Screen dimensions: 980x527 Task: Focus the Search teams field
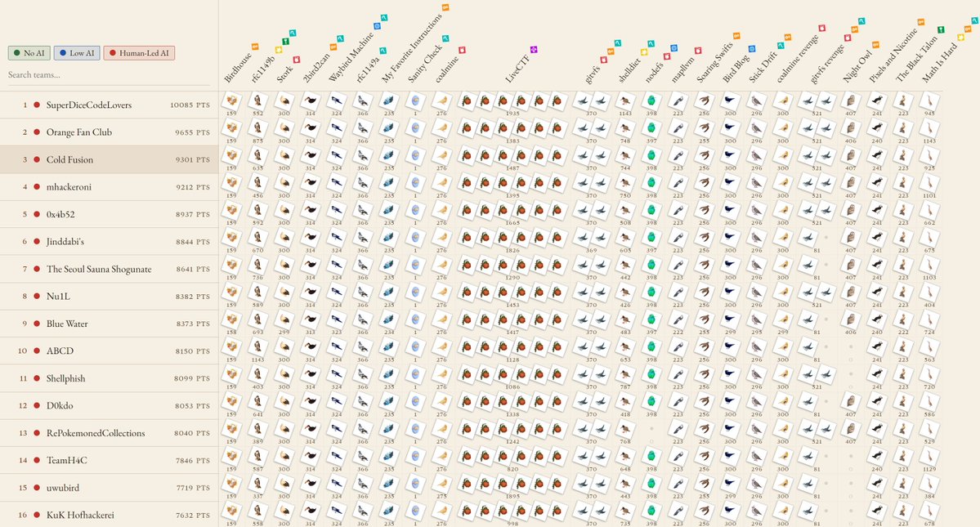pos(109,75)
